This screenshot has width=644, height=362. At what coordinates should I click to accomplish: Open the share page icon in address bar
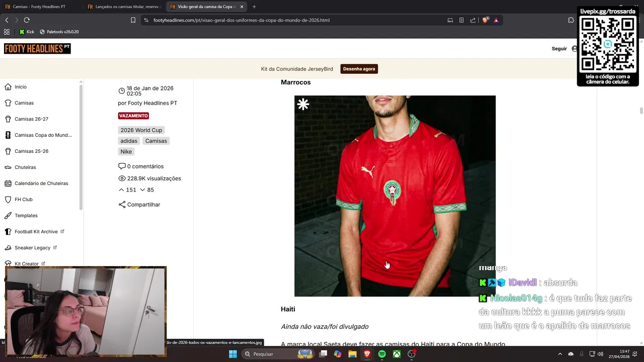click(x=473, y=20)
